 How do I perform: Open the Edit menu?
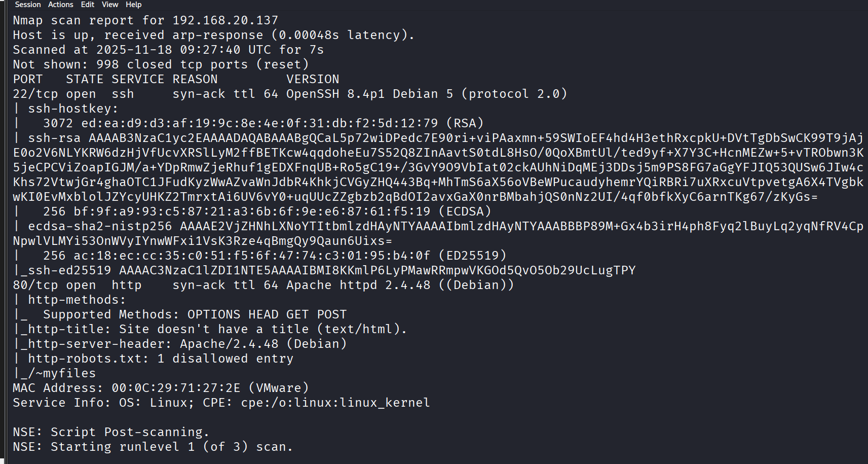pos(88,5)
